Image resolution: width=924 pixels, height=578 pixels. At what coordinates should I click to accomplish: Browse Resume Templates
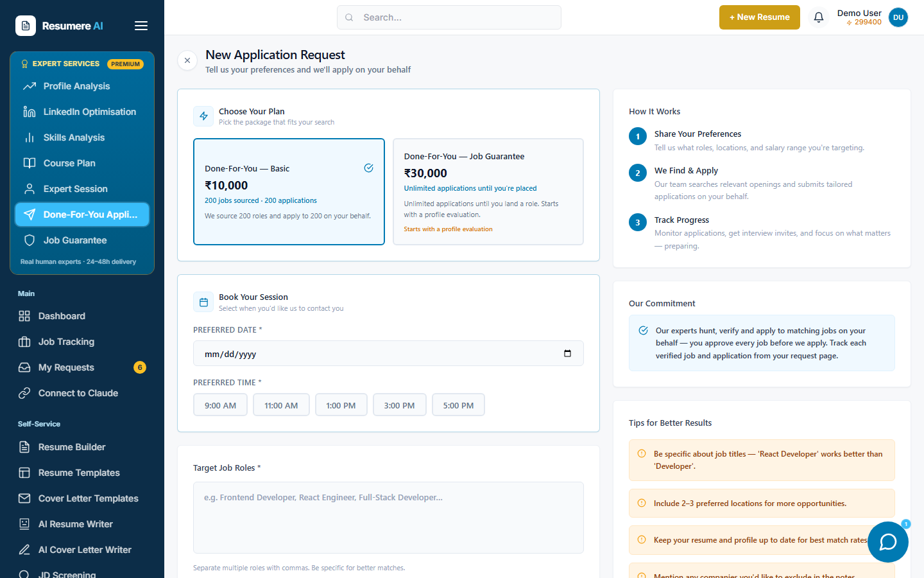tap(82, 473)
